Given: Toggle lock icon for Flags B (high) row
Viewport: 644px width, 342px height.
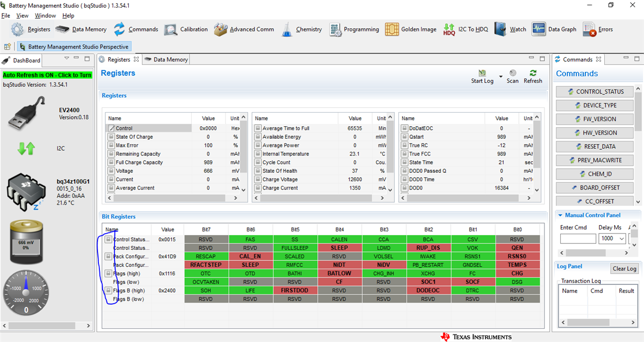Looking at the screenshot, I should [108, 290].
